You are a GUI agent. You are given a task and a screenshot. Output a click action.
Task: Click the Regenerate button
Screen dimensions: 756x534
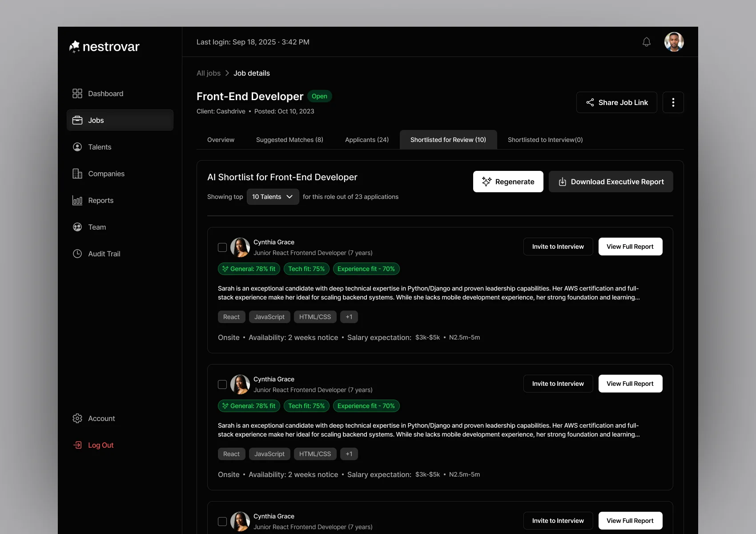[508, 182]
